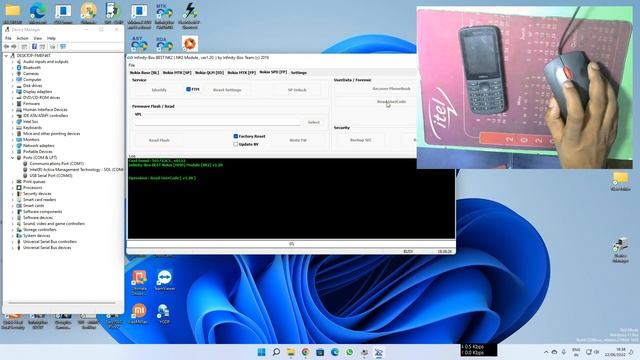Open the folder icon on desktop right side
Screen dimensions: 640x360
(620, 181)
